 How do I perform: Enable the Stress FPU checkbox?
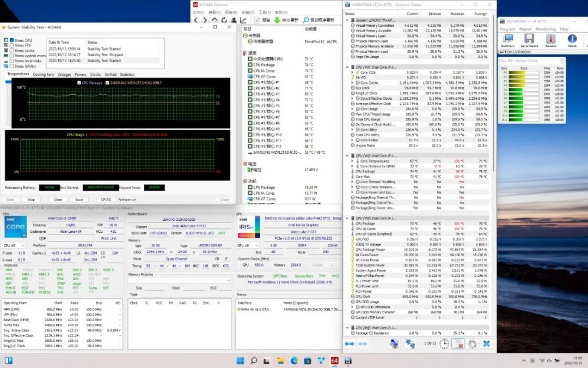point(12,45)
